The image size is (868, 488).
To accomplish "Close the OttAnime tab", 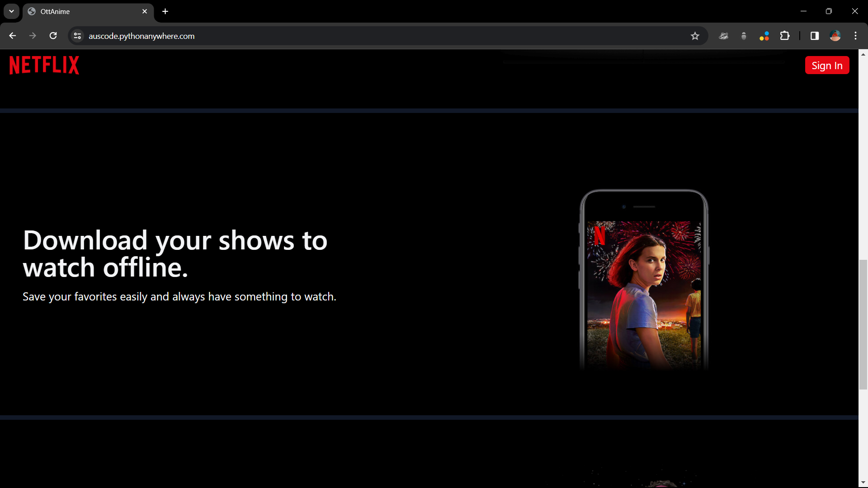I will 145,11.
